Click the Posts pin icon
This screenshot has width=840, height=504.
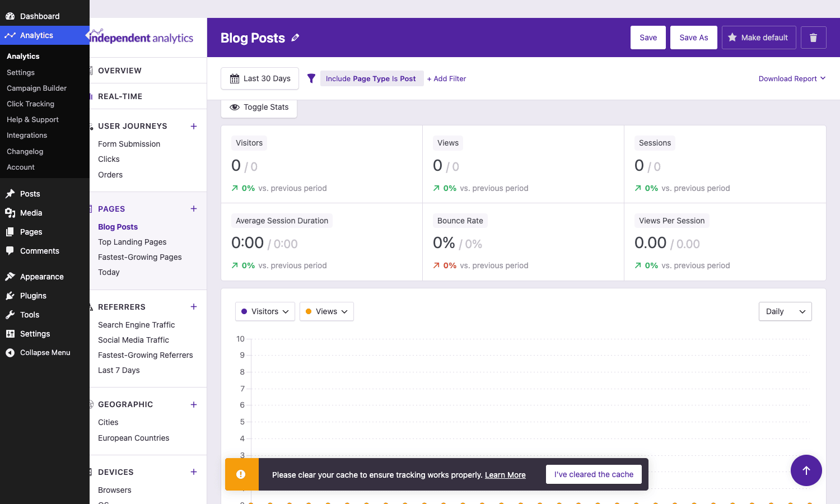tap(10, 194)
